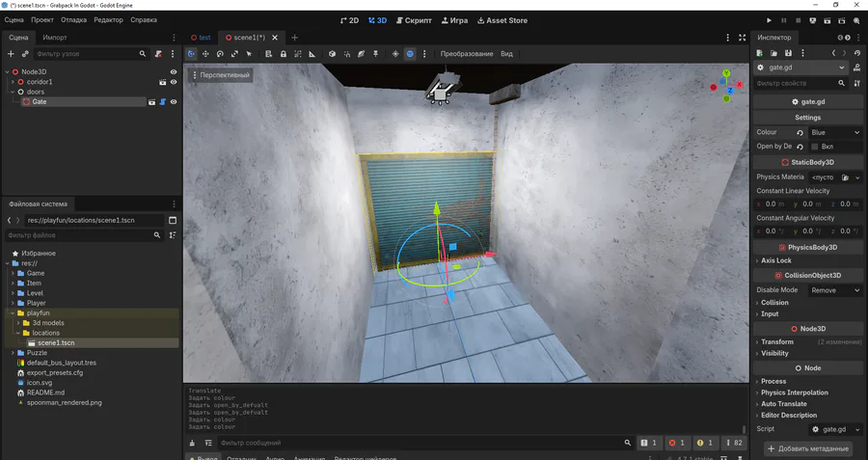Open Disable Mode dropdown set to Remove
The height and width of the screenshot is (460, 868).
[x=835, y=290]
